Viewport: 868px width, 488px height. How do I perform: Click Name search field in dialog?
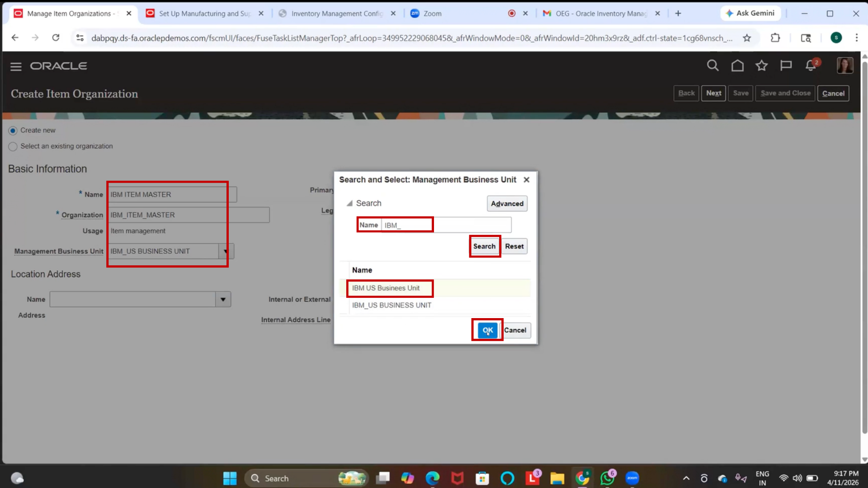click(x=446, y=225)
